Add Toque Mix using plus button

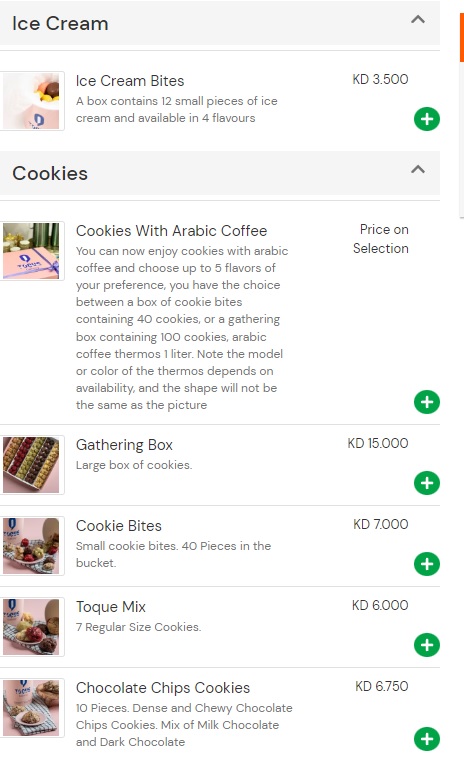(427, 645)
